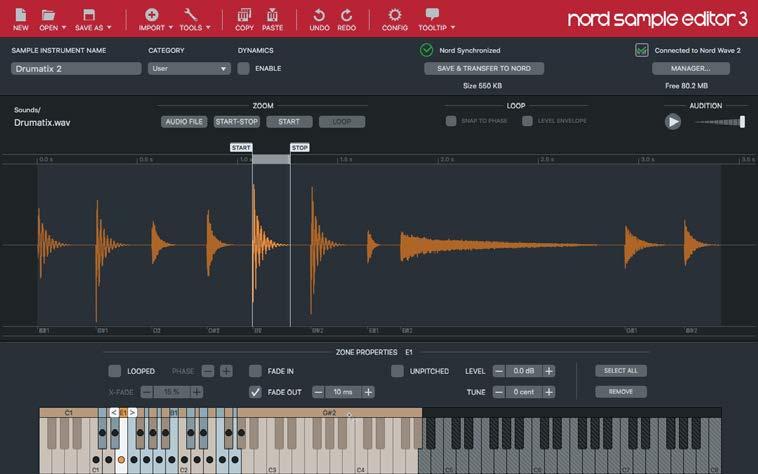Zoom to Start marker view
Screen dimensions: 758x474
(289, 122)
